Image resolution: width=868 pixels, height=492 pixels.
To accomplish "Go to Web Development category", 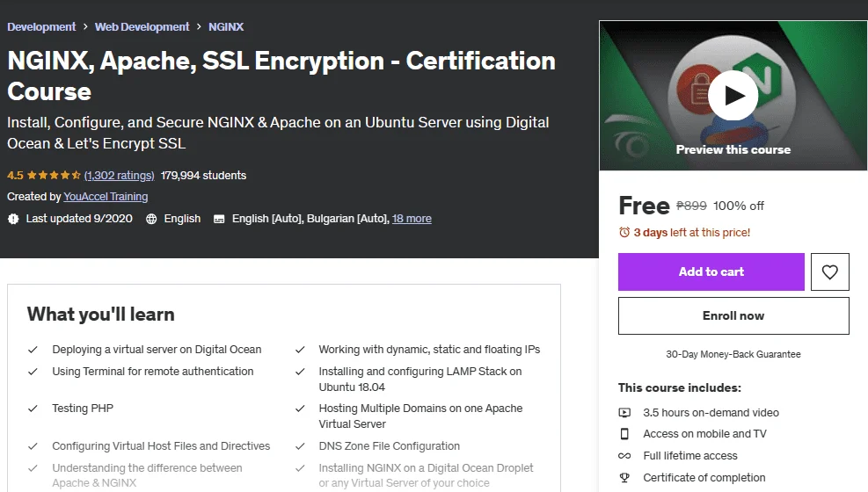I will 142,26.
